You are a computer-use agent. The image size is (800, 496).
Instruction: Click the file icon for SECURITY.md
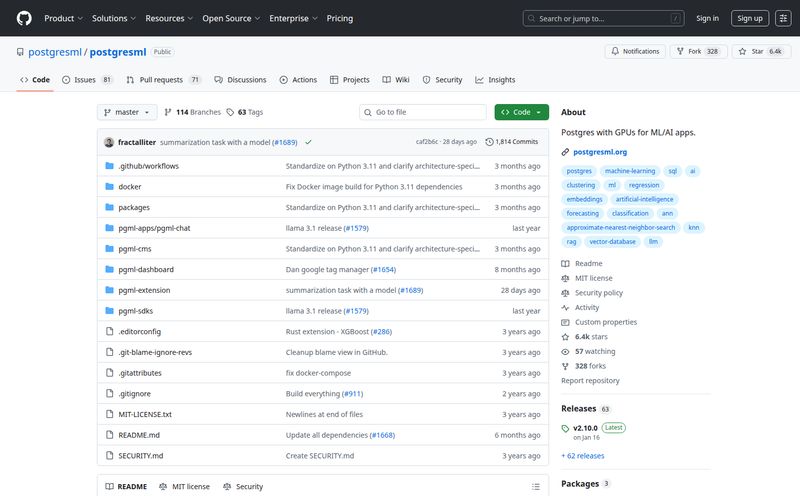pyautogui.click(x=109, y=456)
